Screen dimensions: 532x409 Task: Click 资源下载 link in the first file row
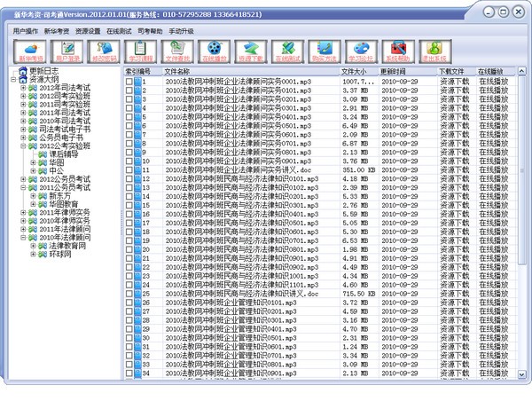click(x=456, y=81)
